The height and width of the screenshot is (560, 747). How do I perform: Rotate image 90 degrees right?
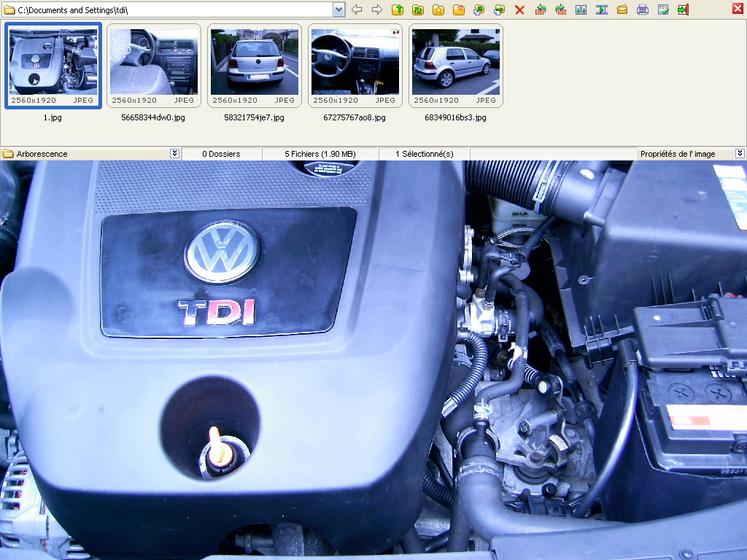click(x=561, y=9)
